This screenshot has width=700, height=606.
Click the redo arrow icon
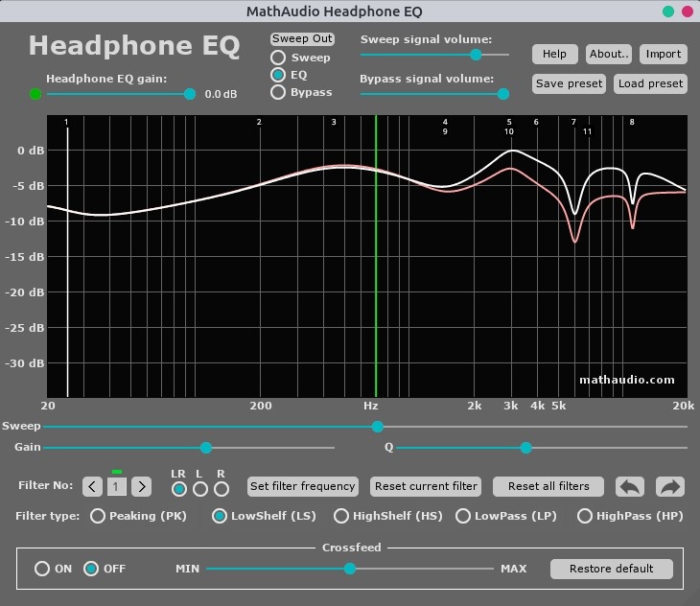coord(671,486)
